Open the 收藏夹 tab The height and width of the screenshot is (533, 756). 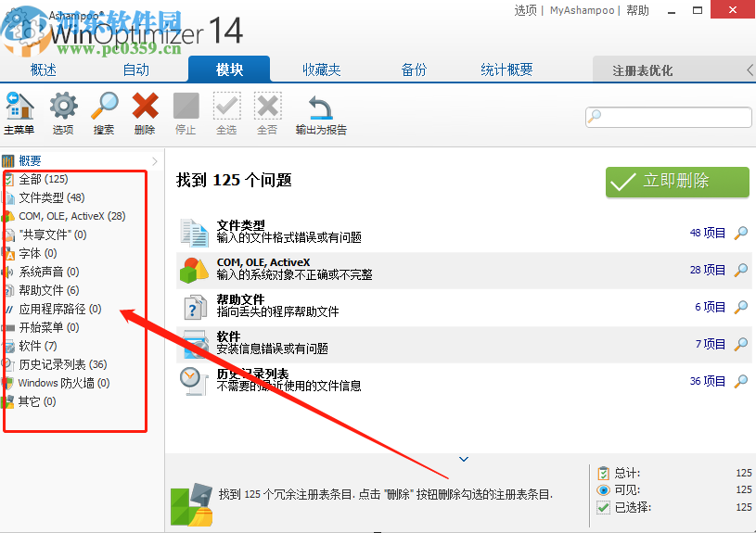tap(322, 70)
